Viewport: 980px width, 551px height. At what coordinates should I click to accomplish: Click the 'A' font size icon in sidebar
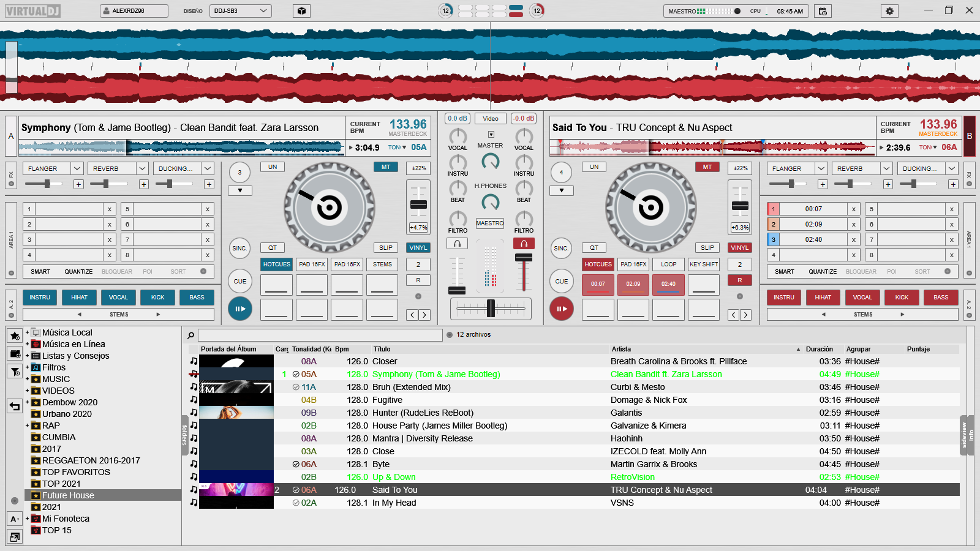point(15,519)
